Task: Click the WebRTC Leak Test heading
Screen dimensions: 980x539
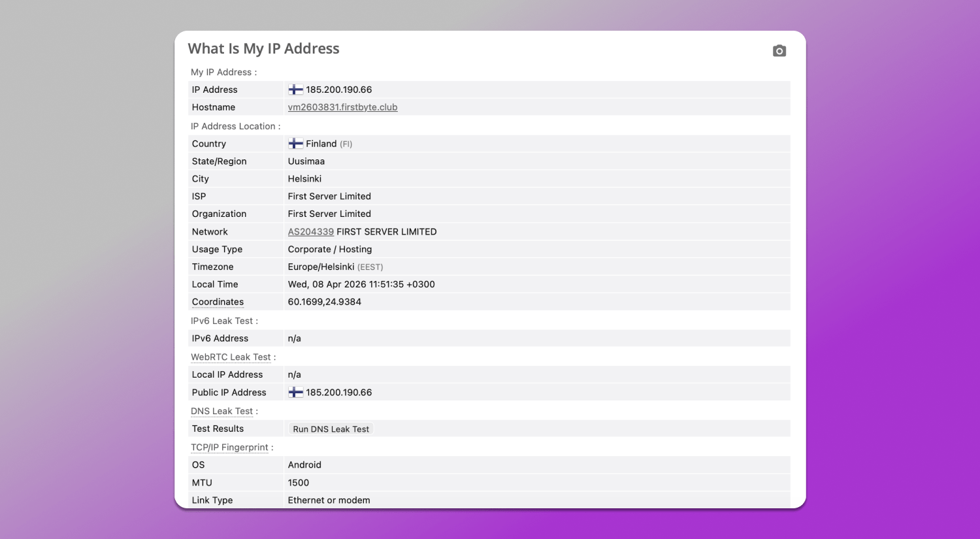Action: tap(231, 357)
